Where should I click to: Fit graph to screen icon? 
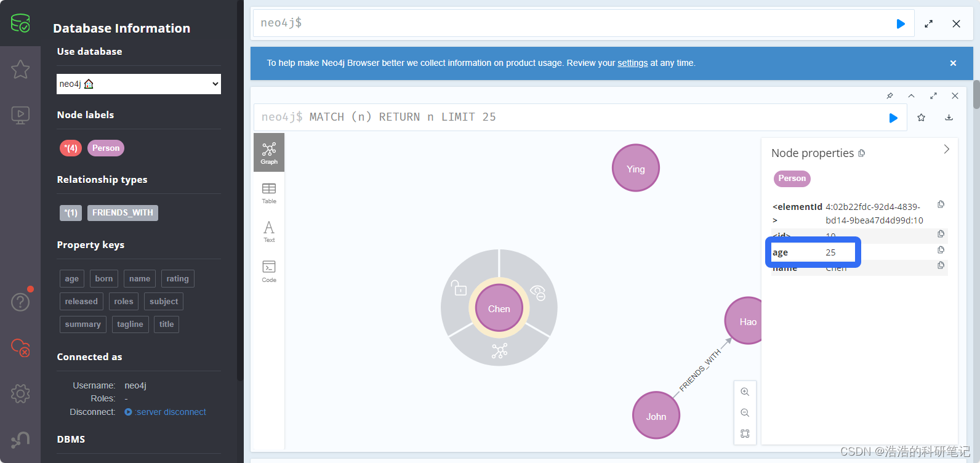pyautogui.click(x=745, y=434)
